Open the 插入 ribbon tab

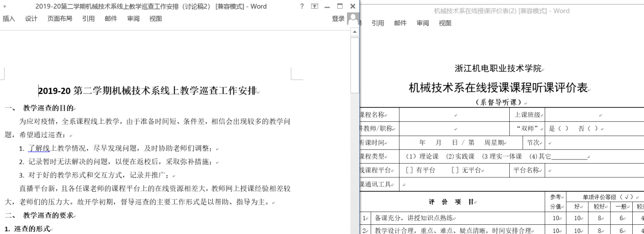tap(9, 19)
